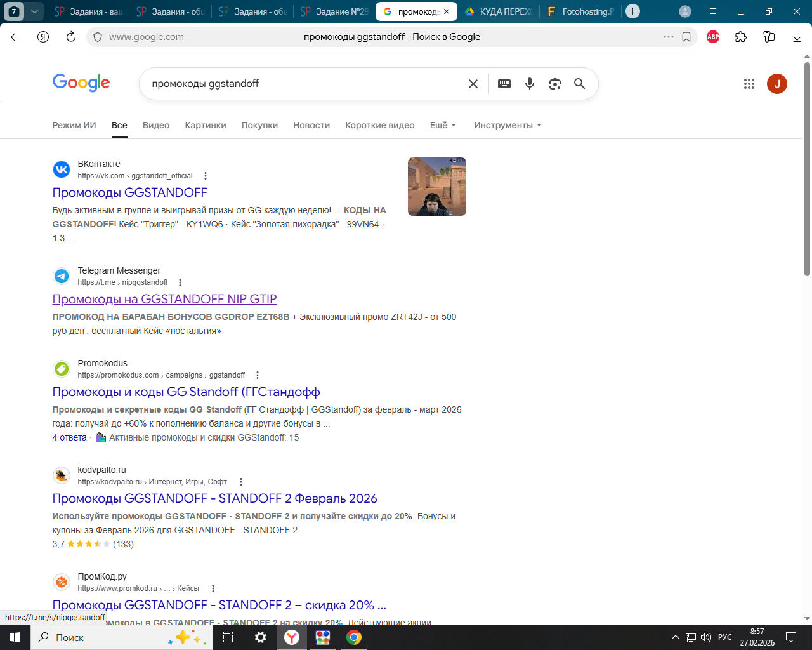Open more options for the Telegram result
Viewport: 812px width, 650px height.
180,282
